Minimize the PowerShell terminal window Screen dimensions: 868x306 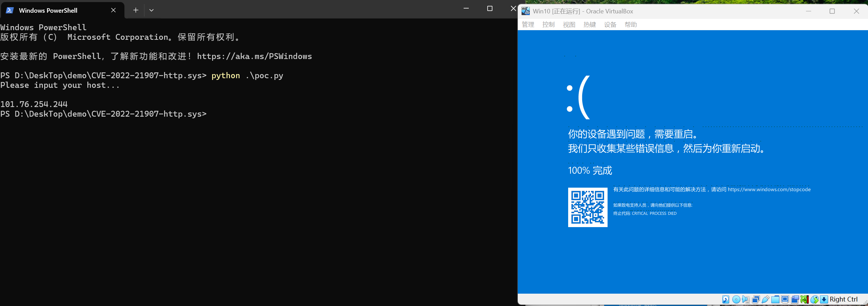[466, 9]
